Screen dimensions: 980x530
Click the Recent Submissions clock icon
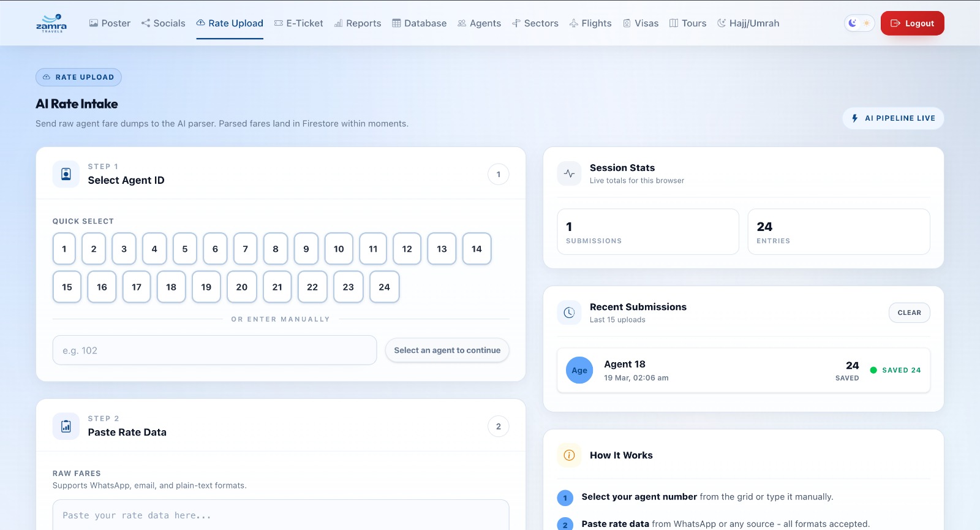pos(569,312)
